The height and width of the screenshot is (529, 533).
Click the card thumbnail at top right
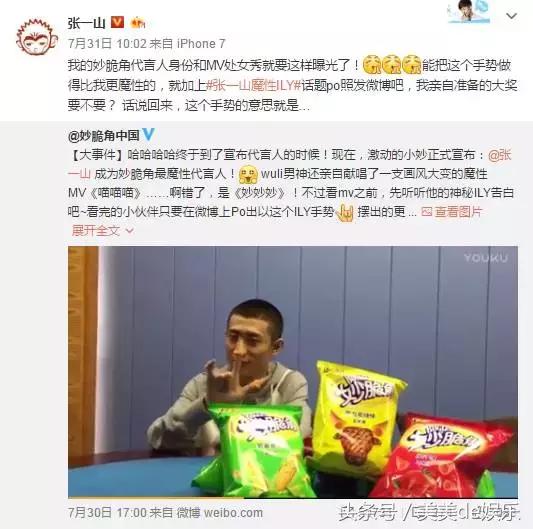coord(469,11)
